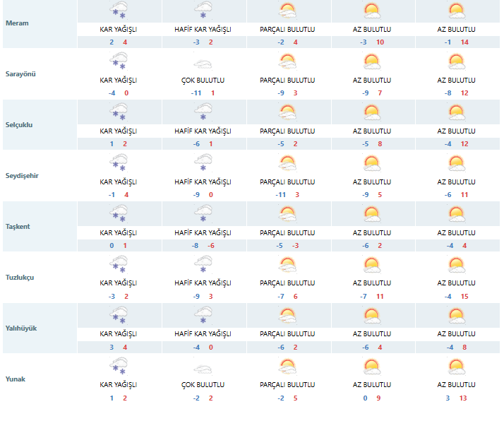
Task: Click Taşkent's PARÇALI BULUTLU sun-cloud icon
Action: tap(287, 214)
